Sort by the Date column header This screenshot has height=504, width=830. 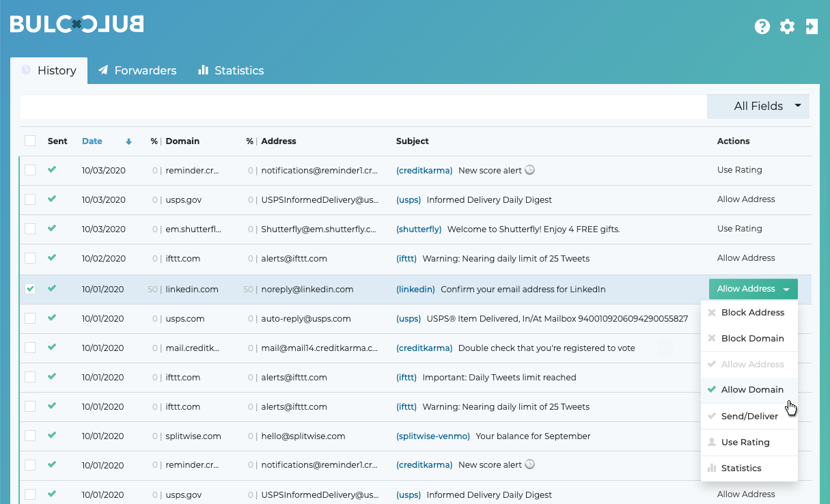point(92,141)
